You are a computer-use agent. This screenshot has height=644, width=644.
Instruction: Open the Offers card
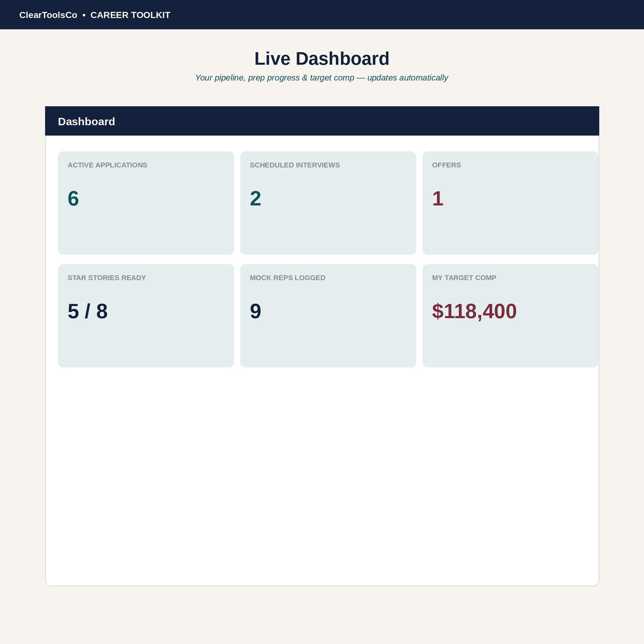(x=510, y=203)
